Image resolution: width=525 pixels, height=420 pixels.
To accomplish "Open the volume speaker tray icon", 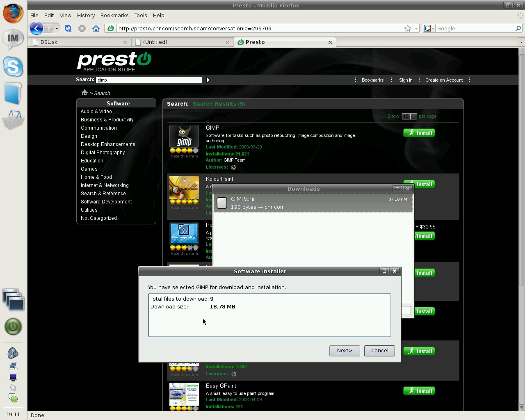I will click(13, 353).
